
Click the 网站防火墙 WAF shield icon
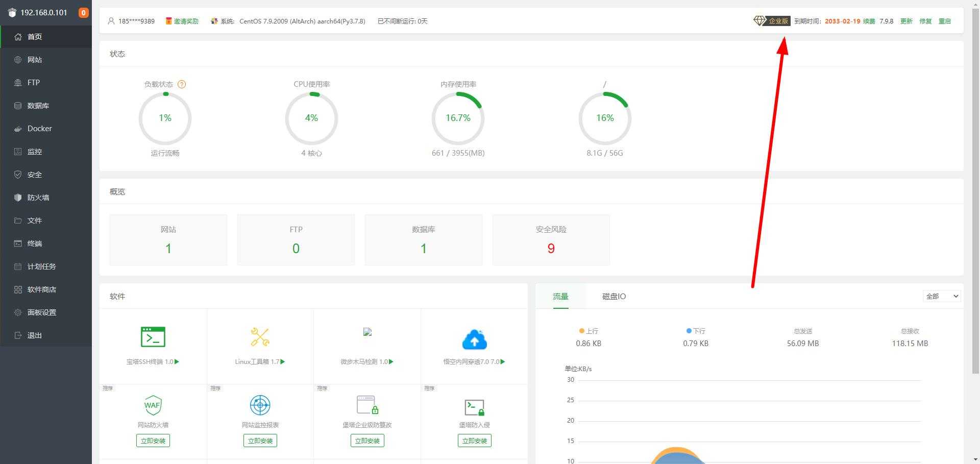[153, 405]
